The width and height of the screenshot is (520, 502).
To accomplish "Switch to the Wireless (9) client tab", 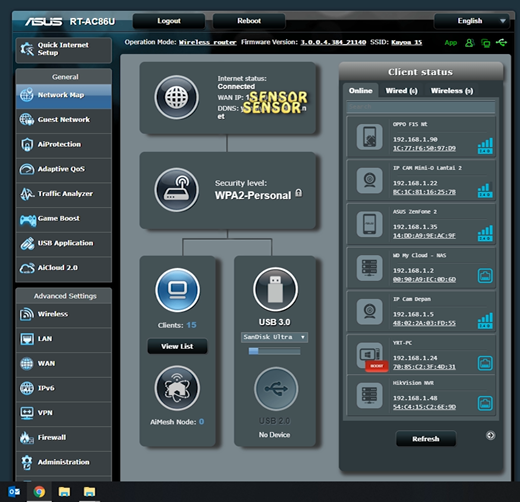I will coord(452,91).
